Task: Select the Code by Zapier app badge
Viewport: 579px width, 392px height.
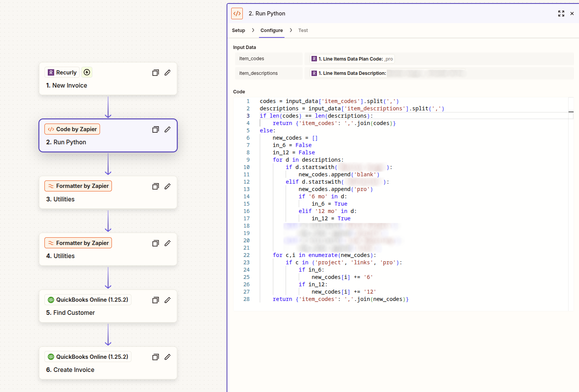Action: [72, 129]
